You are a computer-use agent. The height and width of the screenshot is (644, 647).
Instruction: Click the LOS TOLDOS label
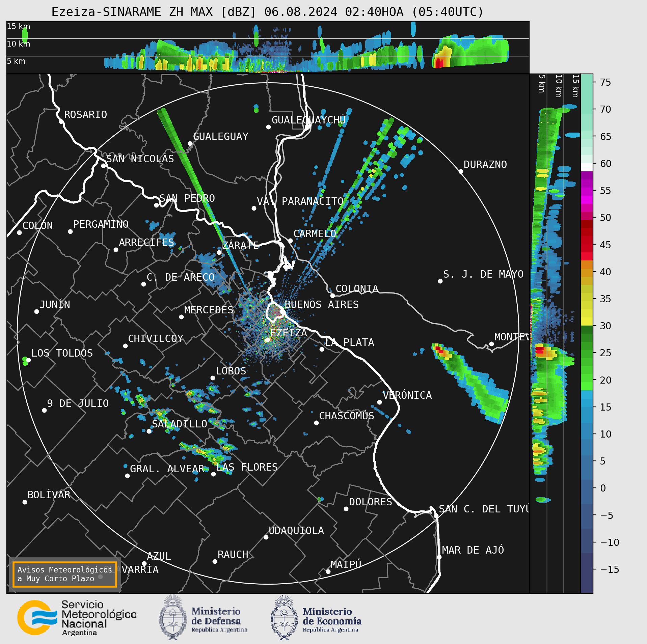pos(62,353)
